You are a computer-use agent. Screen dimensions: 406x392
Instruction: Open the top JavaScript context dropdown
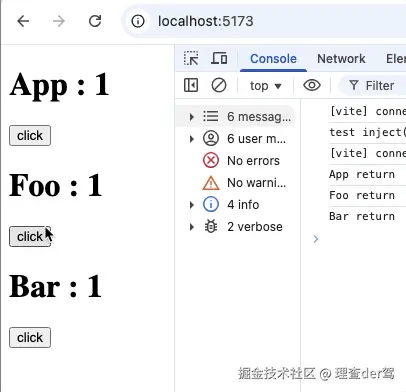coord(266,86)
